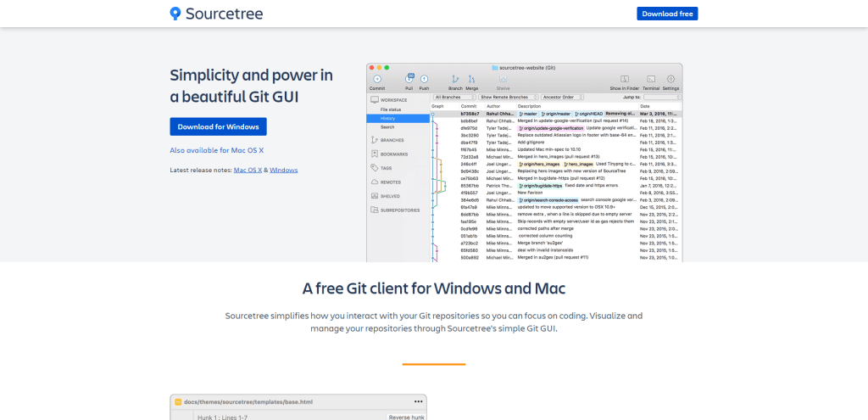Expand the BOOKMARKS section label
Screen dimensions: 868x420
pyautogui.click(x=394, y=154)
